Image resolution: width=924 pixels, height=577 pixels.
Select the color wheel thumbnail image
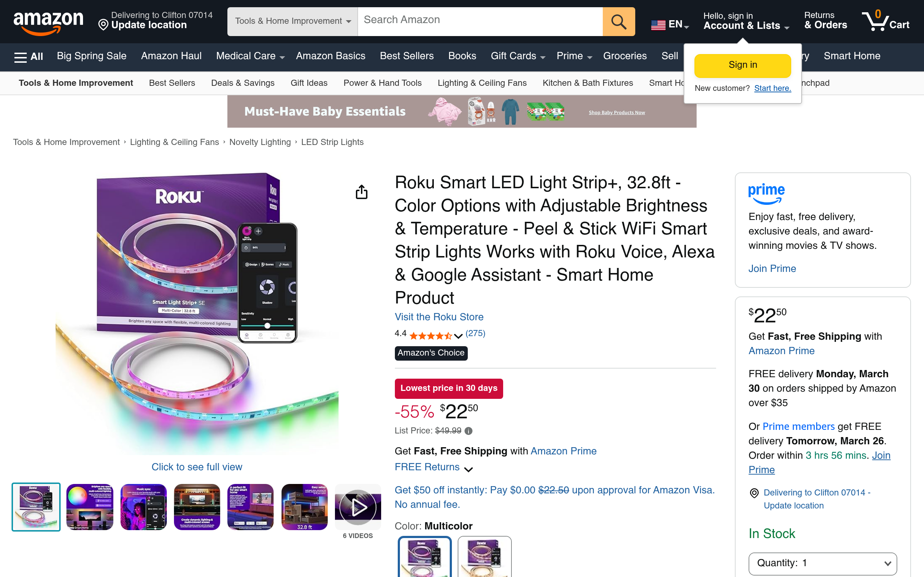90,507
